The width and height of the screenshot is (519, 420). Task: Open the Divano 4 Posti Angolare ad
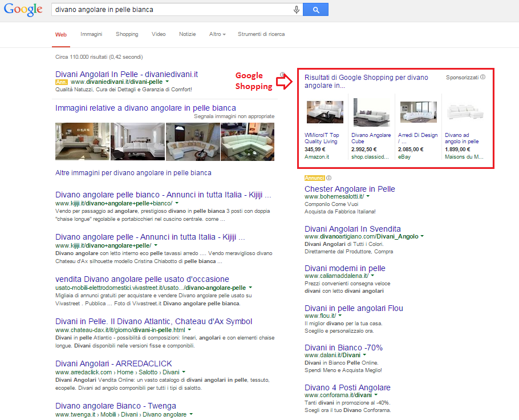[347, 387]
